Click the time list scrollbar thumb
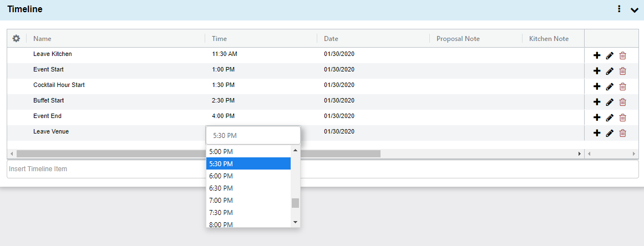 point(295,203)
